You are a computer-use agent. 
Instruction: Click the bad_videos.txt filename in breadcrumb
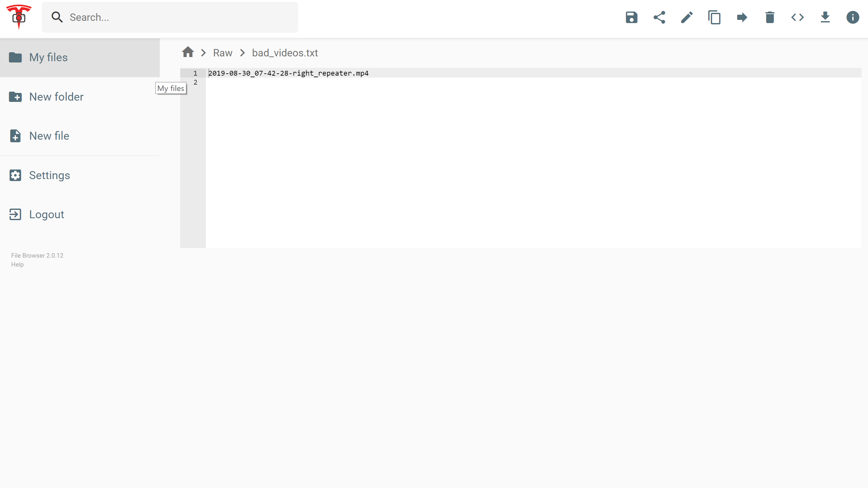[284, 53]
